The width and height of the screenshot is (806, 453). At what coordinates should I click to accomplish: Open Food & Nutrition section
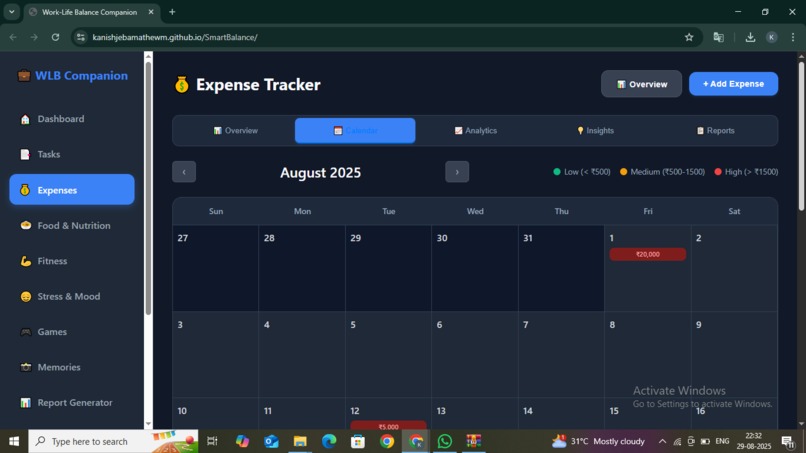[x=72, y=225]
